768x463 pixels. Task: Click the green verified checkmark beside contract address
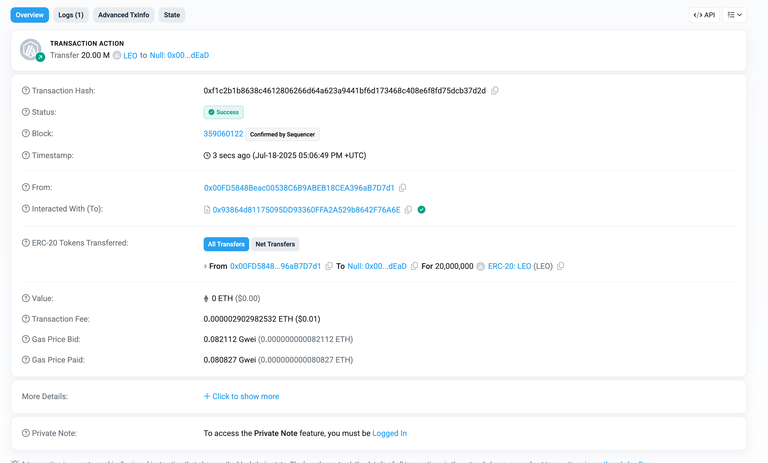point(421,210)
